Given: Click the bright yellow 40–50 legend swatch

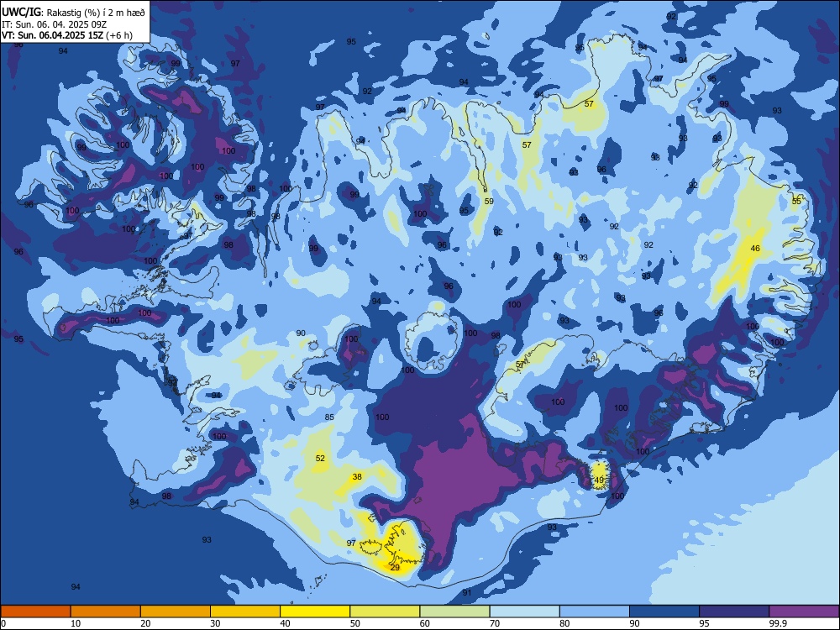Looking at the screenshot, I should coord(315,612).
